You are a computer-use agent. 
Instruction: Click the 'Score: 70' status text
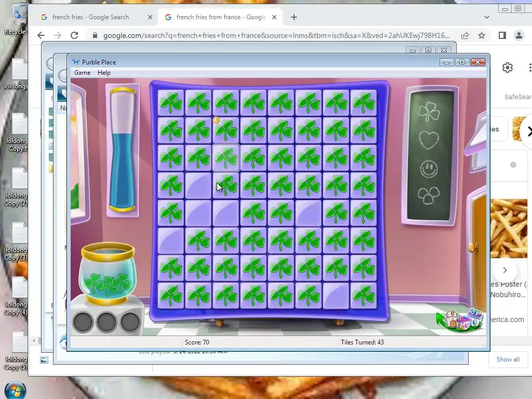pyautogui.click(x=197, y=342)
